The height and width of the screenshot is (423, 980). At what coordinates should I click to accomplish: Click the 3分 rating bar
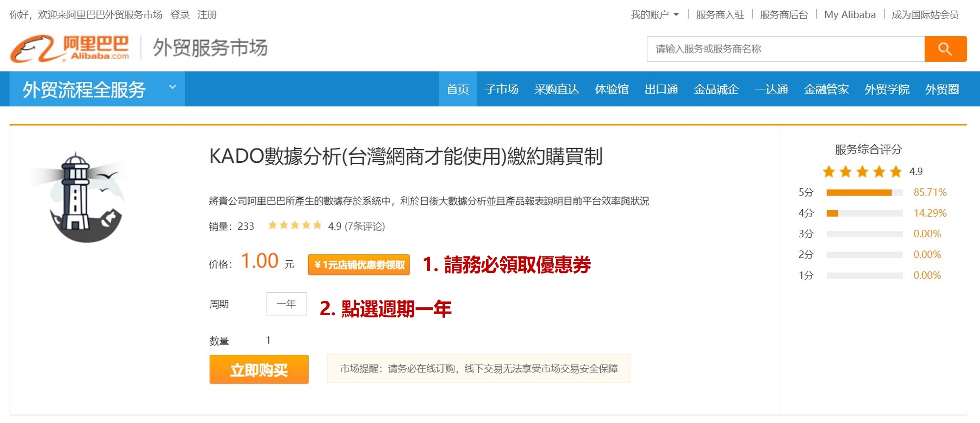tap(864, 234)
